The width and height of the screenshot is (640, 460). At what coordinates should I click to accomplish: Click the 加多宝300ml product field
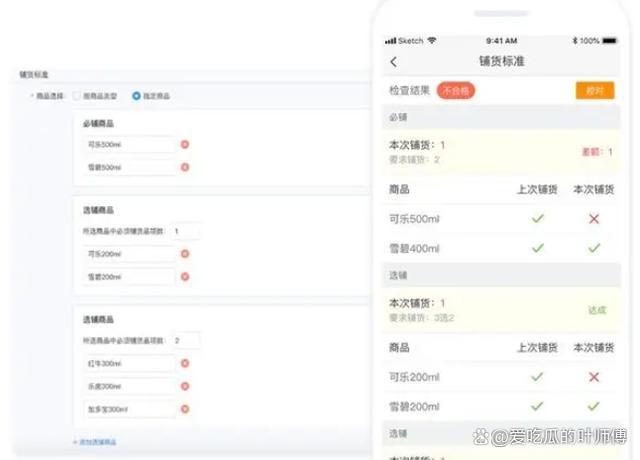tap(129, 409)
